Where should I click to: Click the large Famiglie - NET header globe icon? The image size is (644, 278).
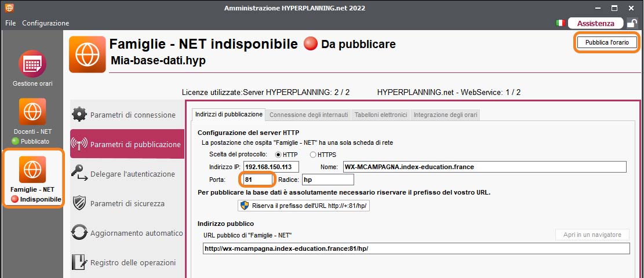[88, 54]
